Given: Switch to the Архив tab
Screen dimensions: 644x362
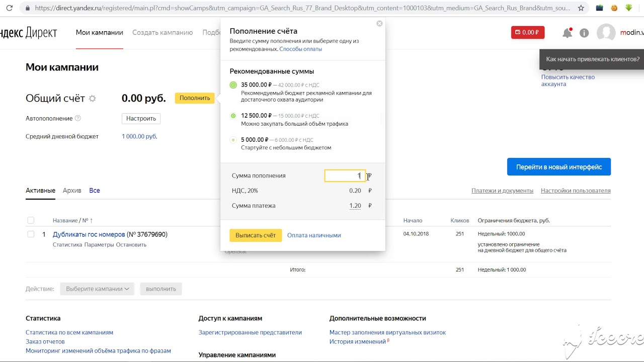Looking at the screenshot, I should click(x=72, y=191).
